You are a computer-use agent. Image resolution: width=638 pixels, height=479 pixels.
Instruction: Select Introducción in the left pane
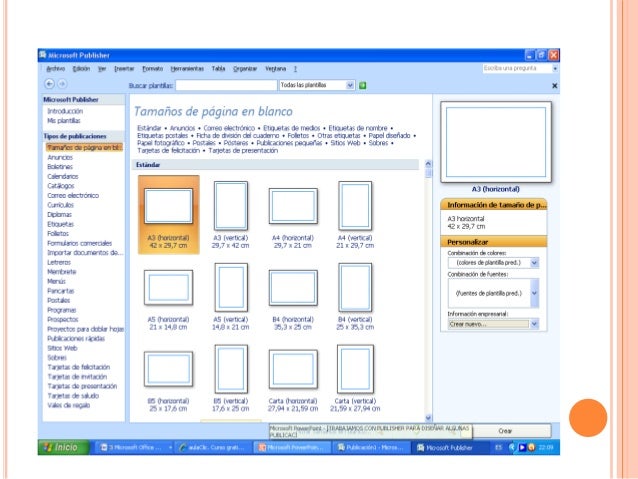tap(65, 111)
